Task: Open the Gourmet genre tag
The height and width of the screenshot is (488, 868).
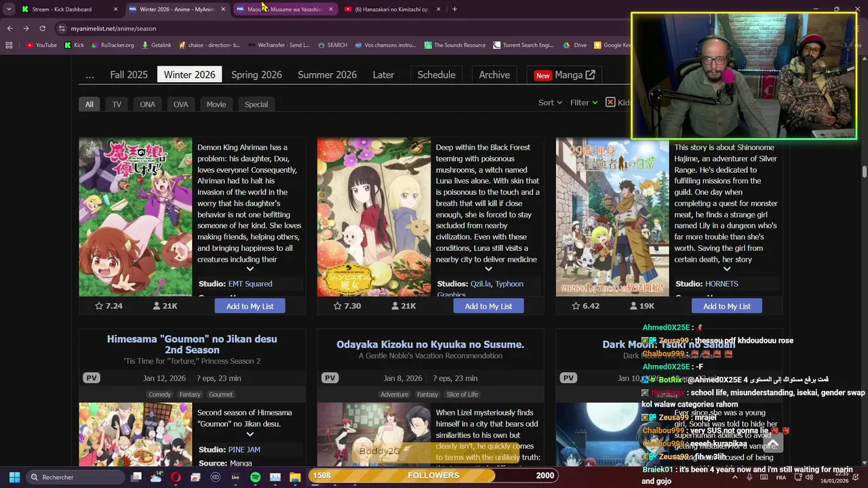Action: [220, 394]
